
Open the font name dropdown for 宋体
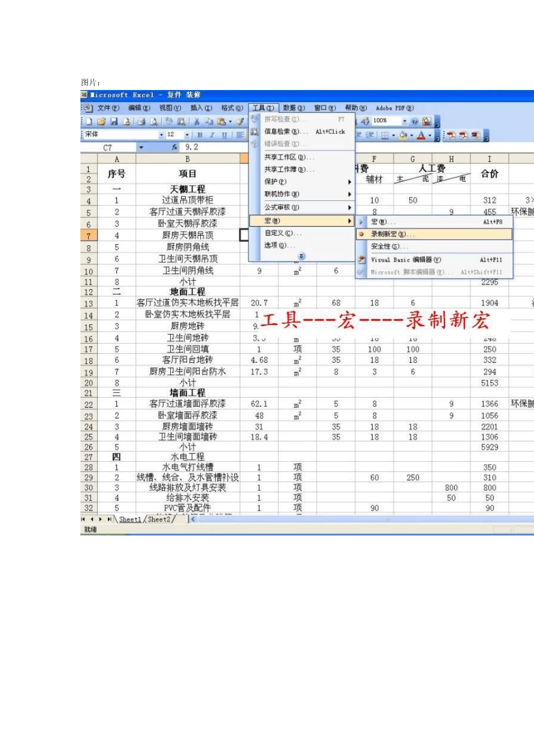coord(161,135)
